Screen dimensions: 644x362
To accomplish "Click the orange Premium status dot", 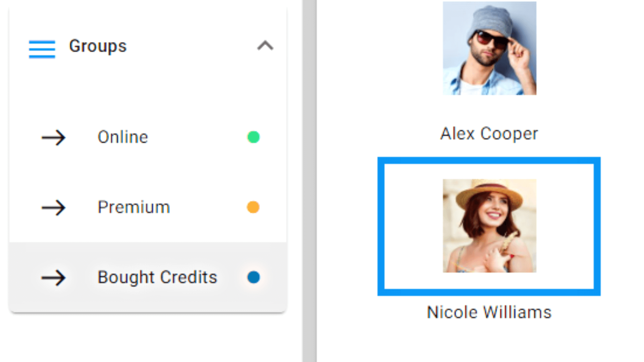I will [x=253, y=207].
